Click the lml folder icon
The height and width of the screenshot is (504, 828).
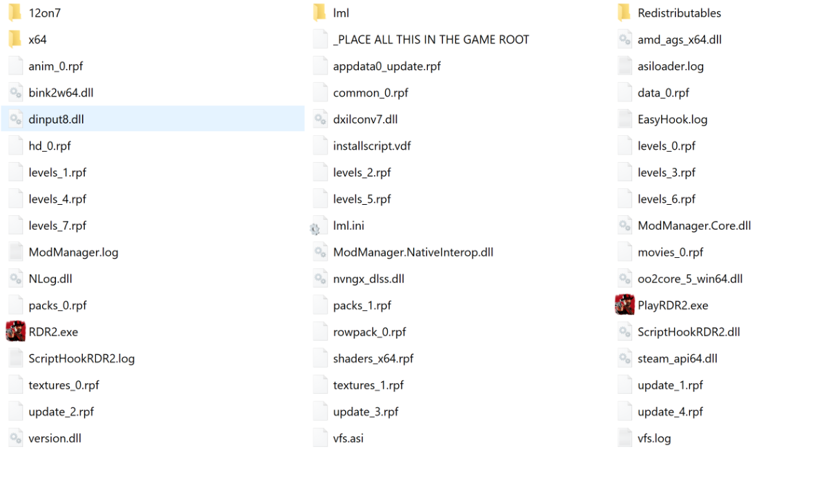pos(319,13)
